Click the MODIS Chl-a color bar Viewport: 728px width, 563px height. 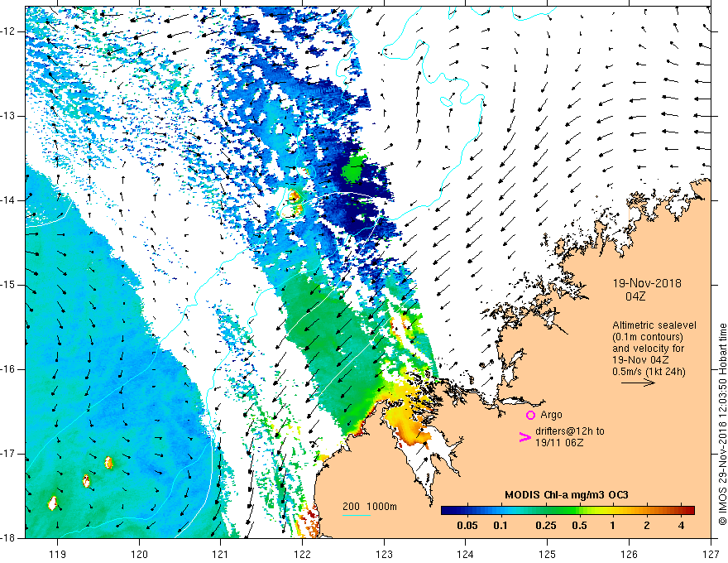[568, 510]
